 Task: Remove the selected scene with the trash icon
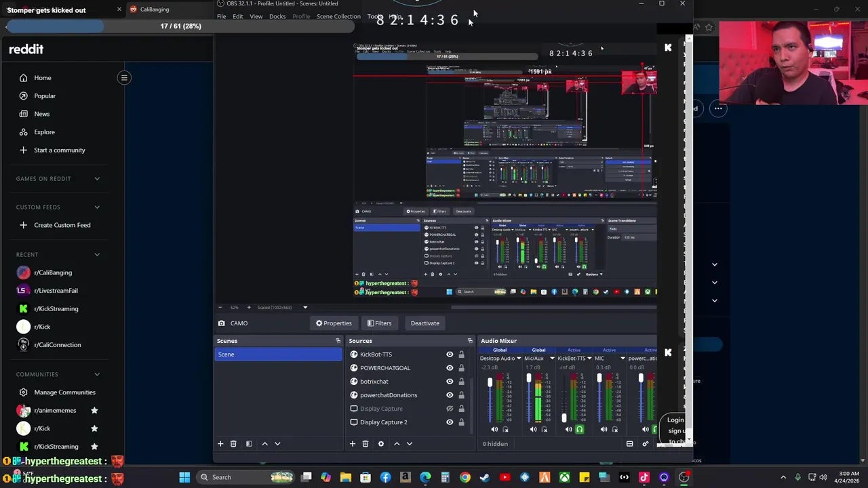click(233, 444)
